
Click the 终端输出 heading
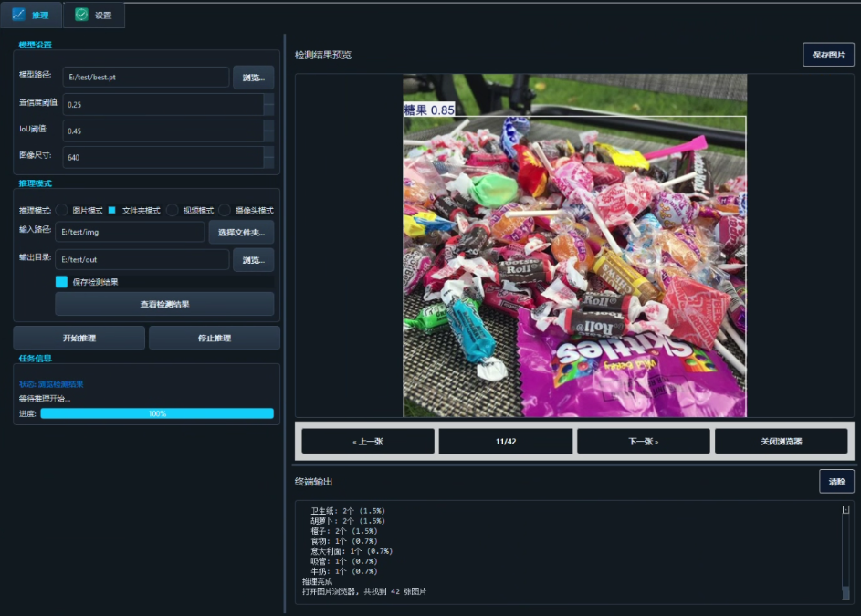(313, 482)
